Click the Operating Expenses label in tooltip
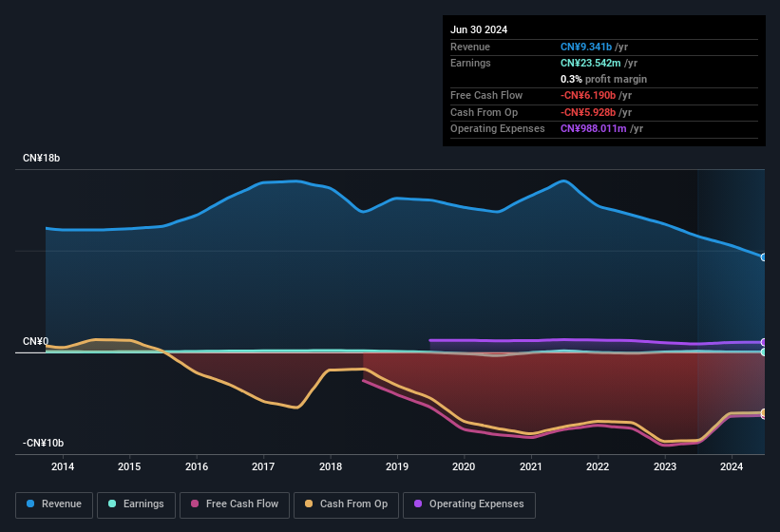The width and height of the screenshot is (780, 532). 498,129
